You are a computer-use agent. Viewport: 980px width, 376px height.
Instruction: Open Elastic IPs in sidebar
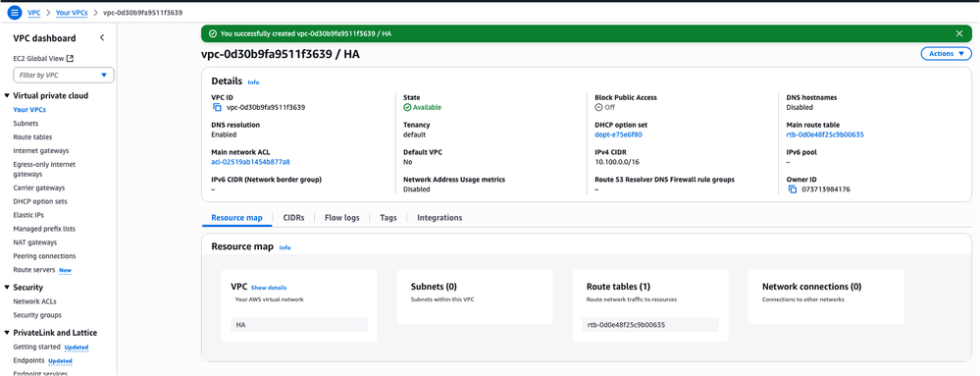click(x=27, y=215)
